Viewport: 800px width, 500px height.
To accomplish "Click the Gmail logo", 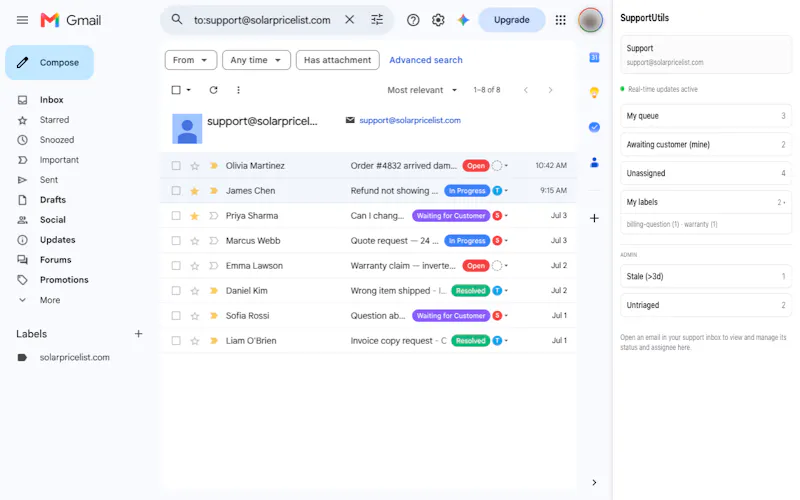I will 71,20.
